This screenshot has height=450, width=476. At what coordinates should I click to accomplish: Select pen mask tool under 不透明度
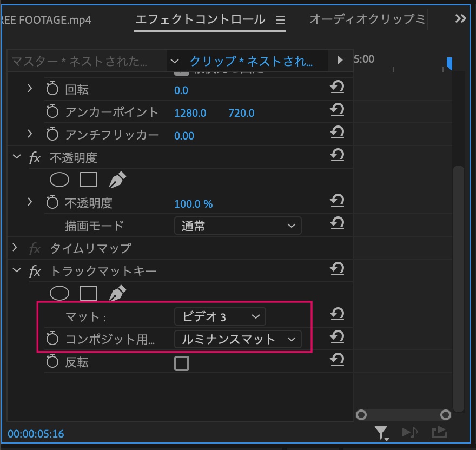117,180
